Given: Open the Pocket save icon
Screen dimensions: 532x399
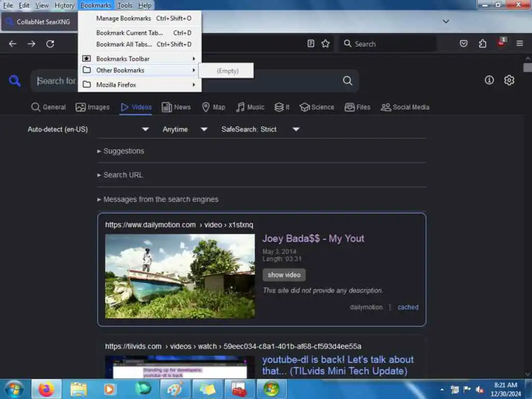Looking at the screenshot, I should (x=463, y=44).
